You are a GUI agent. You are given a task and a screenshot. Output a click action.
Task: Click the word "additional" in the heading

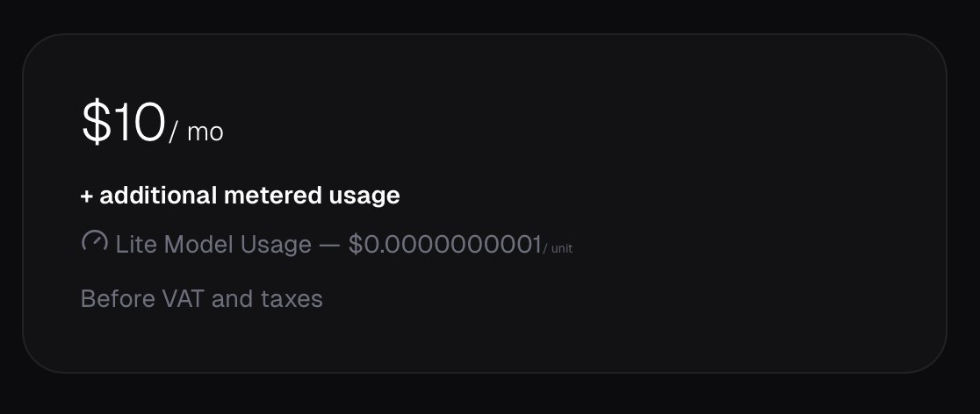tap(158, 196)
